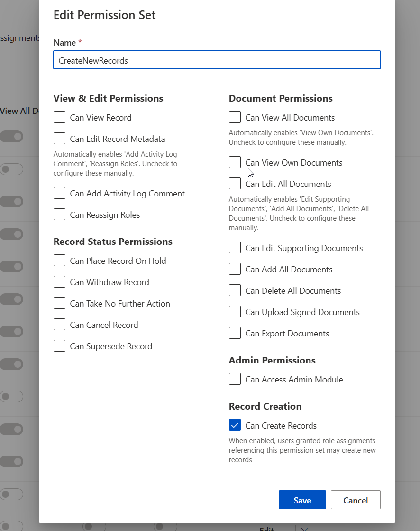This screenshot has height=531, width=420.
Task: Save the permission set changes
Action: pos(302,500)
